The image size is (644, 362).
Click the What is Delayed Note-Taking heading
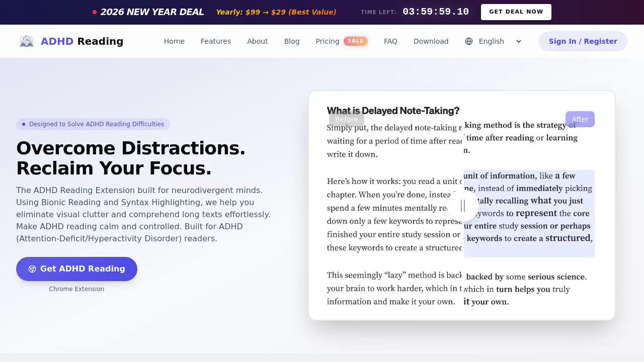393,111
